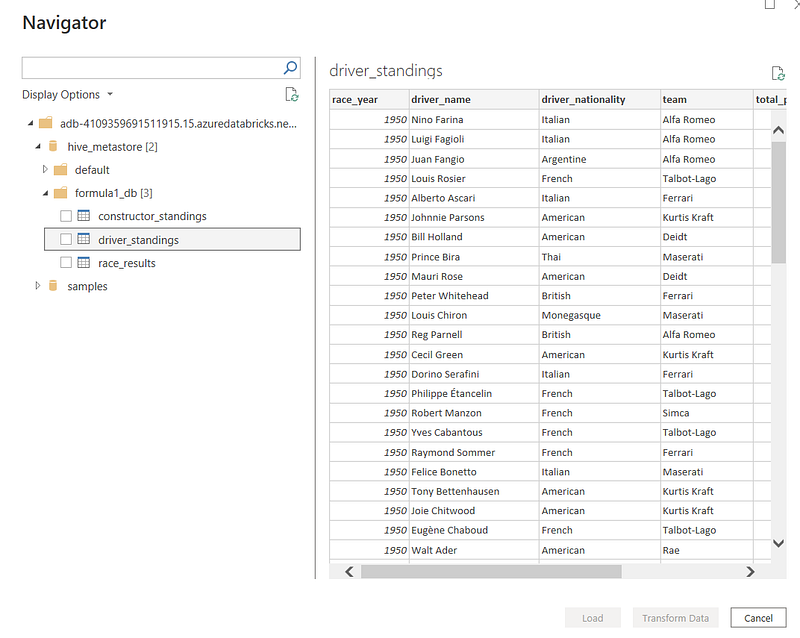Collapse the azuredatabricks server node

(x=31, y=123)
